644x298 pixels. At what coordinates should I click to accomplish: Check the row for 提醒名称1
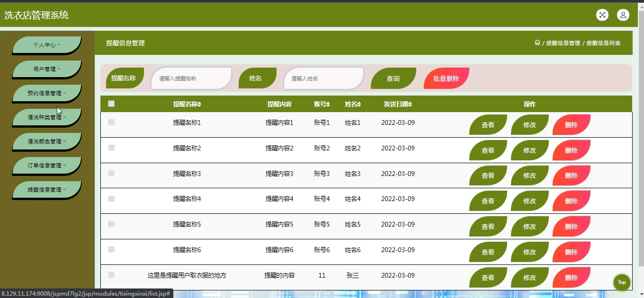111,122
